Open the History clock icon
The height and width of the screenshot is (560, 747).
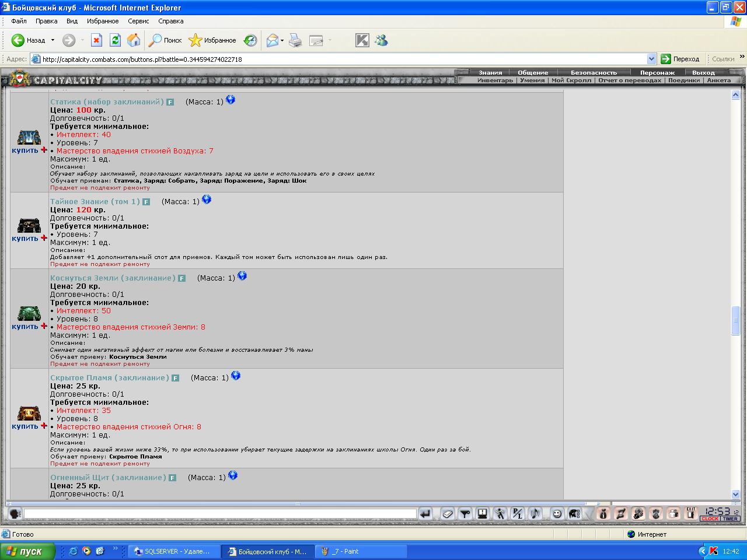click(x=250, y=40)
